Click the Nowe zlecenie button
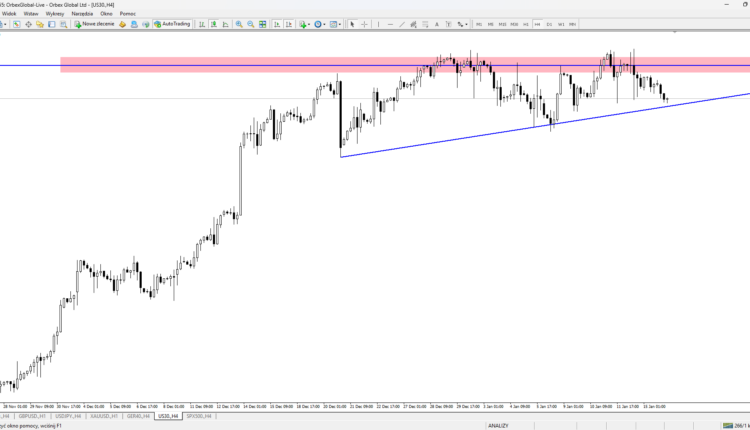Image resolution: width=750 pixels, height=430 pixels. coord(94,24)
